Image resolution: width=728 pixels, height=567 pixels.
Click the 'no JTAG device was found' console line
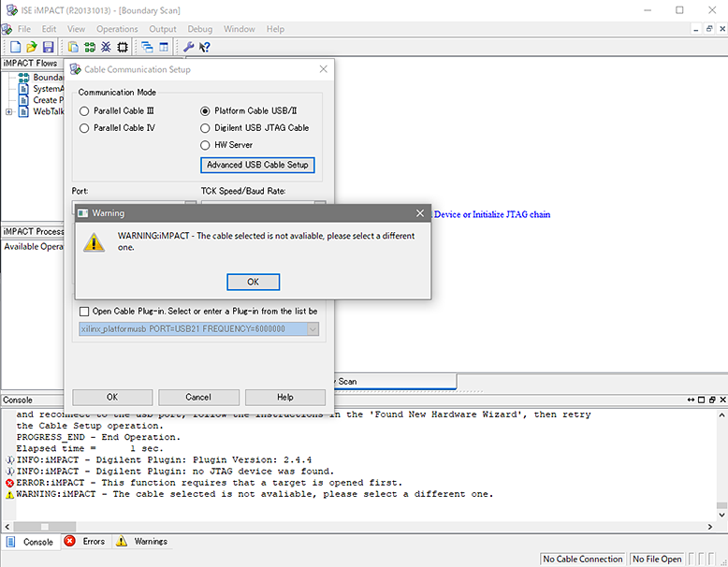point(175,472)
